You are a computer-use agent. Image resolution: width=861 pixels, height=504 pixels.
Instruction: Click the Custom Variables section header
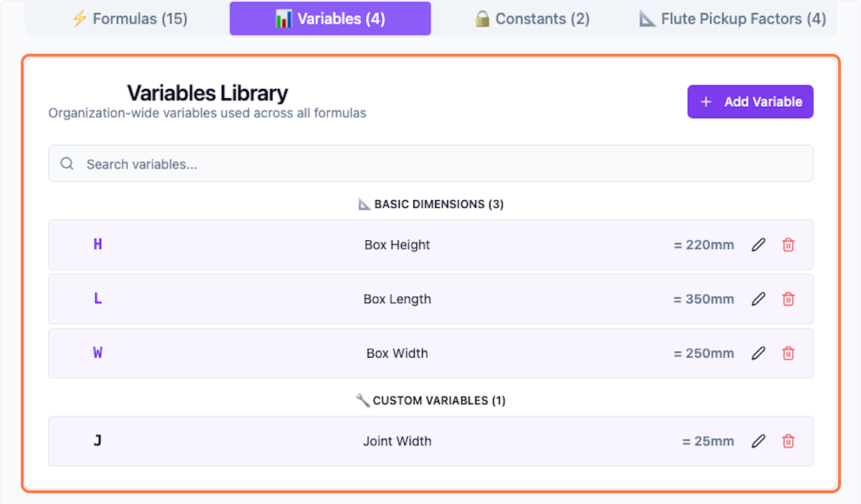[x=430, y=400]
